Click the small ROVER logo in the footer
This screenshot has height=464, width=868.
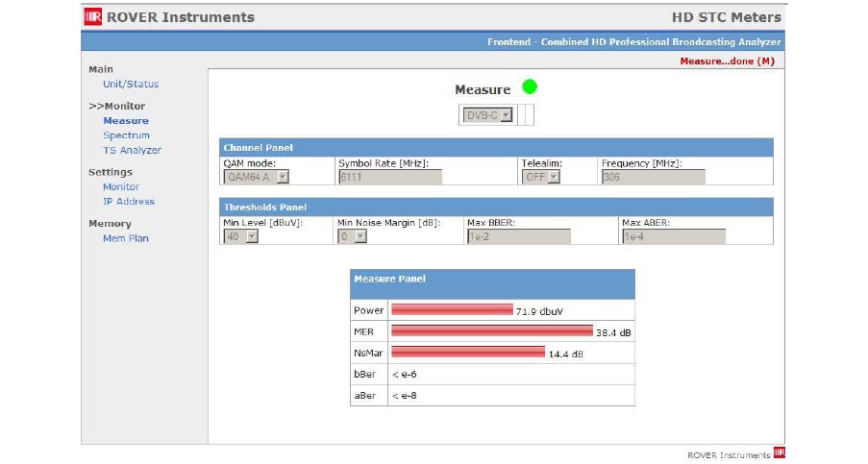pyautogui.click(x=779, y=452)
